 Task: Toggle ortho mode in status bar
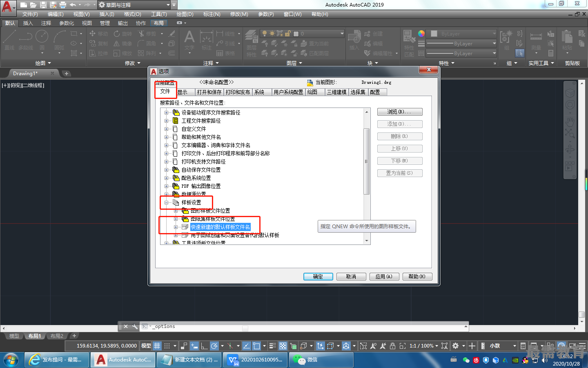tap(204, 346)
